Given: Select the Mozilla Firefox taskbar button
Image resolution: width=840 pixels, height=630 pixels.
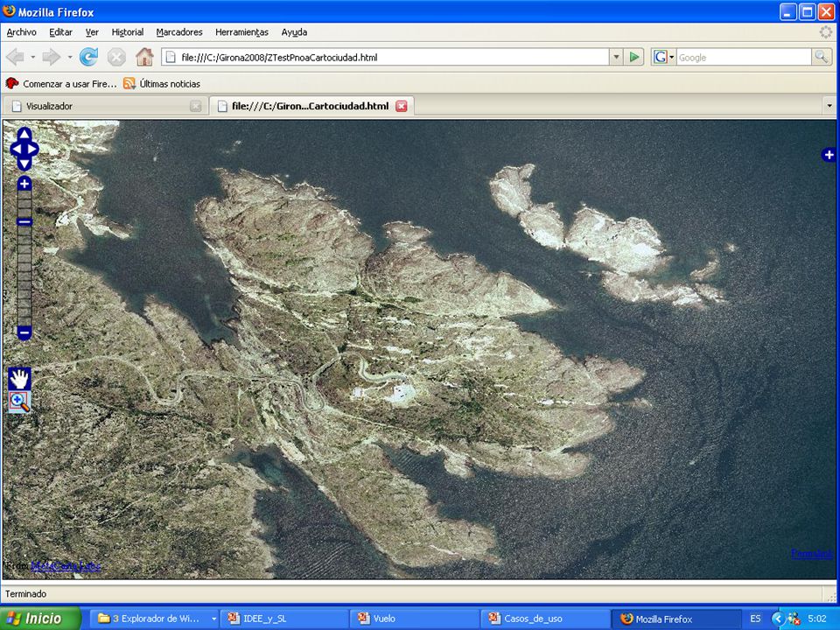Looking at the screenshot, I should [676, 619].
